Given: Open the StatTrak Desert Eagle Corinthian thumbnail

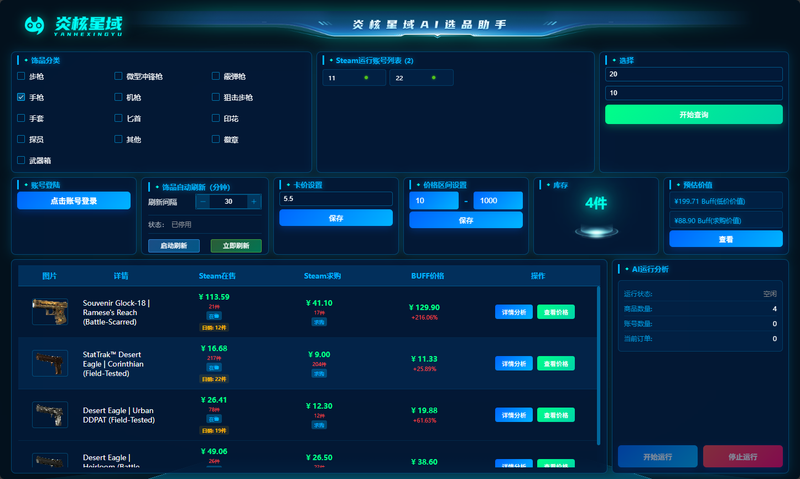Looking at the screenshot, I should 50,363.
